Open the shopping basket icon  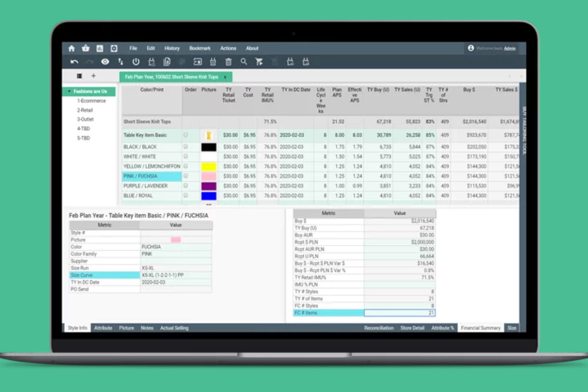click(x=85, y=48)
